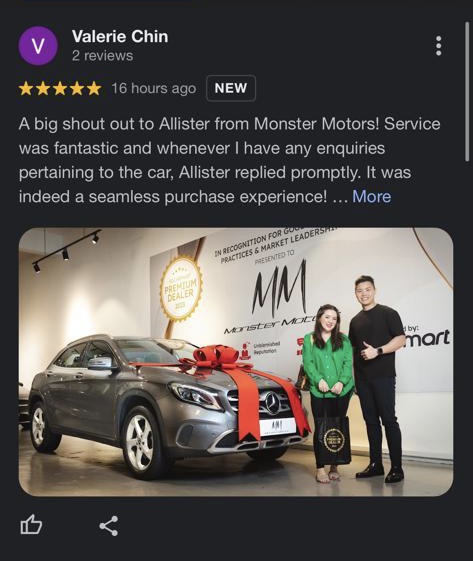The height and width of the screenshot is (561, 473).
Task: Select the NEW badge
Action: point(231,88)
